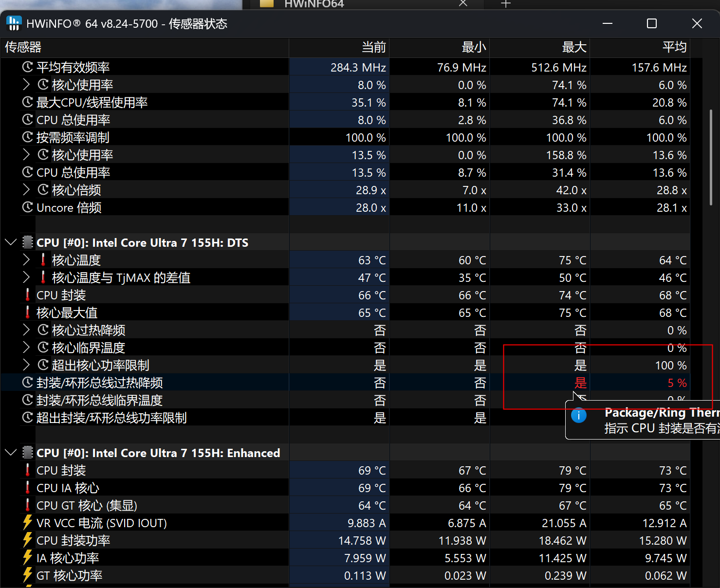Expand the 核心倍频 row
This screenshot has height=588, width=720.
(x=26, y=190)
